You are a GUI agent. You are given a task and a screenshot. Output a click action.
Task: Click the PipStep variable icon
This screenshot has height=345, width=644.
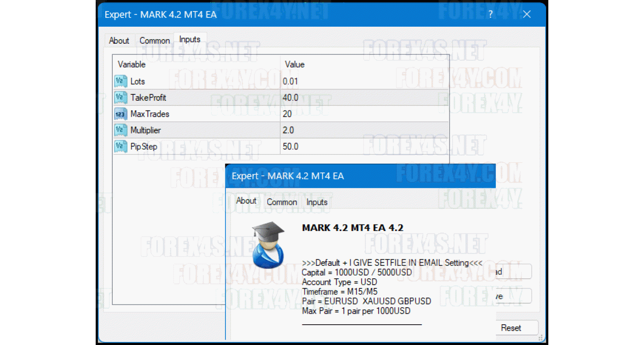tap(121, 147)
